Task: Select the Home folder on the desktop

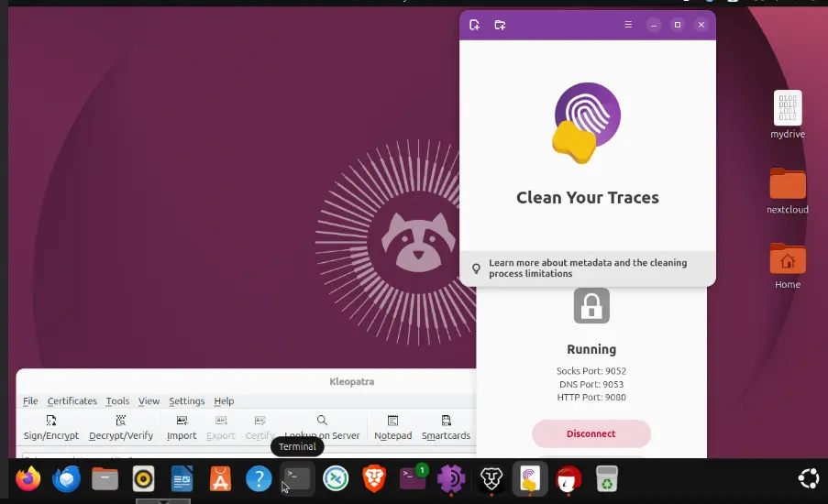Action: click(788, 266)
